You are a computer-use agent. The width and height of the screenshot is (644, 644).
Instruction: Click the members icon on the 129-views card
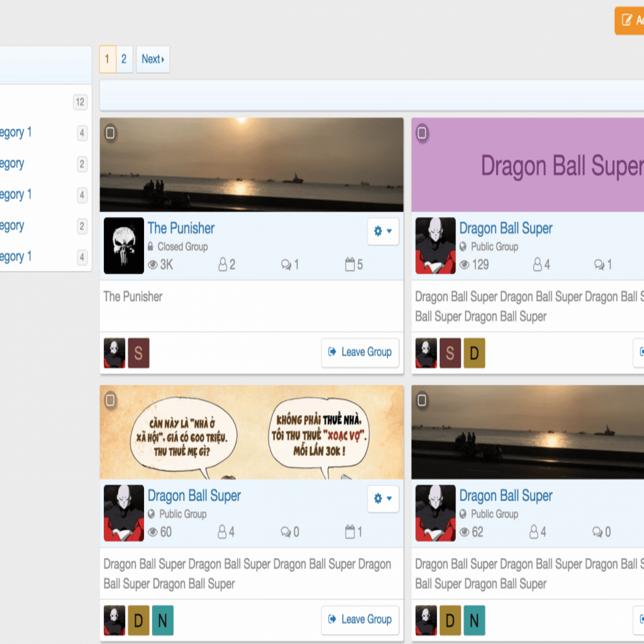pyautogui.click(x=537, y=265)
